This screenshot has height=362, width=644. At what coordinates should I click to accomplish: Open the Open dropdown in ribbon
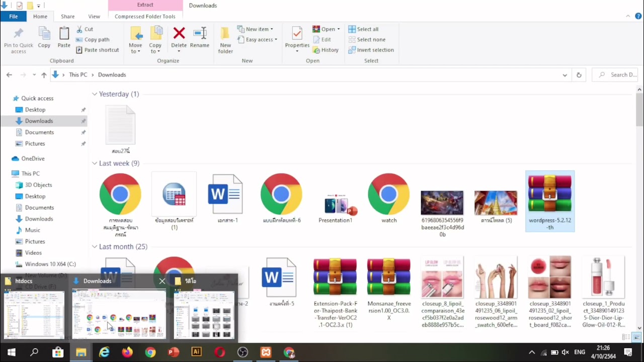(326, 29)
